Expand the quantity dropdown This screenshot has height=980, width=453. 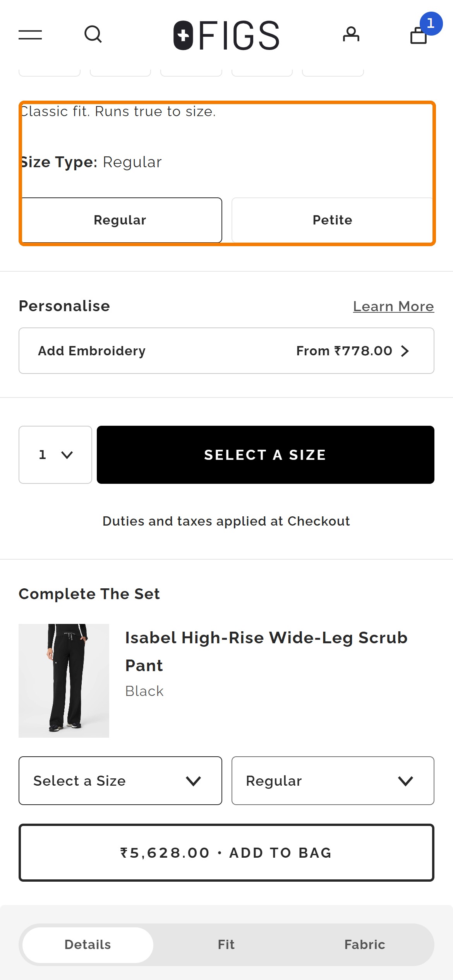[x=55, y=455]
